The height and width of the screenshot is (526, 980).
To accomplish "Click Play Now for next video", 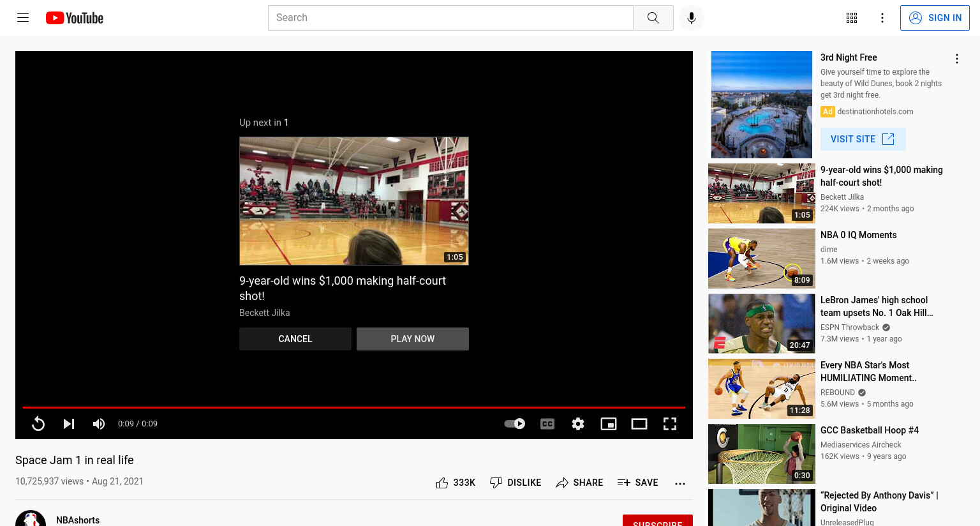I will point(413,339).
